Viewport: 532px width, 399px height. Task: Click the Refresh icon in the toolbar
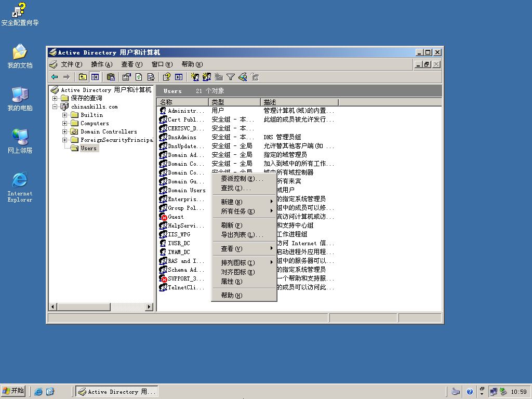coord(139,77)
